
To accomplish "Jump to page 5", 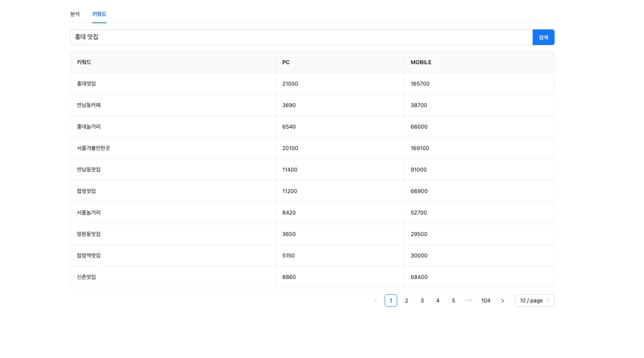I will tap(453, 301).
